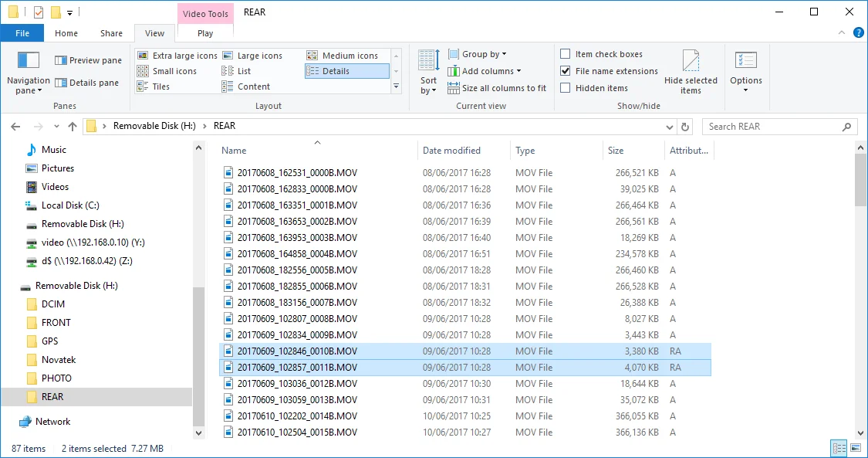Image resolution: width=868 pixels, height=458 pixels.
Task: Go up one folder level
Action: [x=73, y=126]
